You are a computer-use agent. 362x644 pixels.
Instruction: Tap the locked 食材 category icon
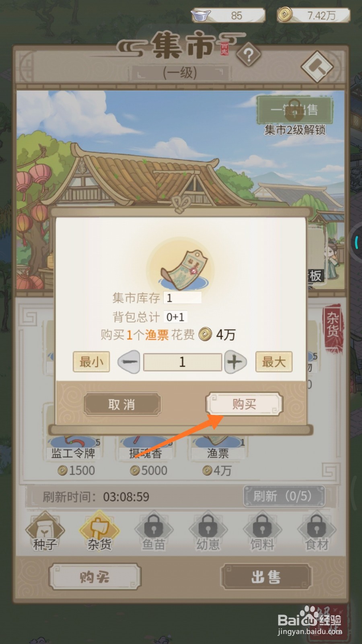click(317, 531)
